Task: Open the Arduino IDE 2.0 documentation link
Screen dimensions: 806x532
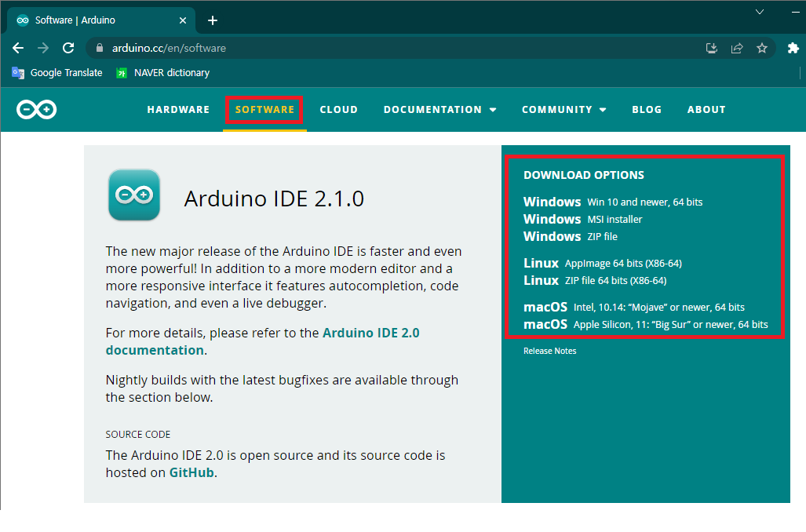Action: [x=262, y=342]
